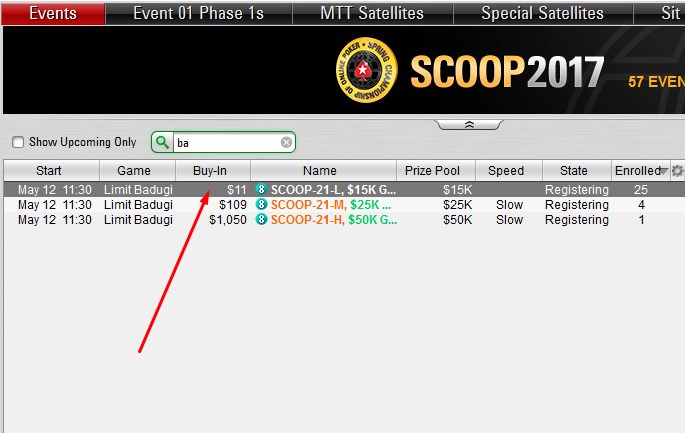Open the MTT Satellites tab
Viewport: 685px width, 433px height.
(x=373, y=13)
